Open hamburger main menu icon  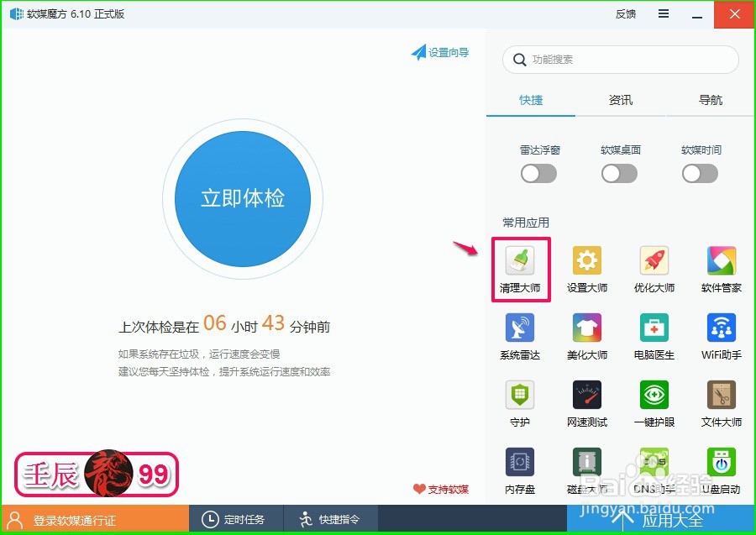pyautogui.click(x=664, y=13)
